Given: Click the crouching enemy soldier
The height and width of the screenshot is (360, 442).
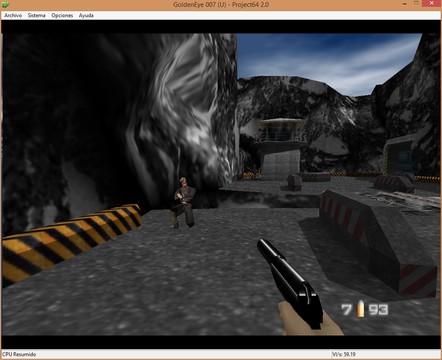Looking at the screenshot, I should coord(182,203).
